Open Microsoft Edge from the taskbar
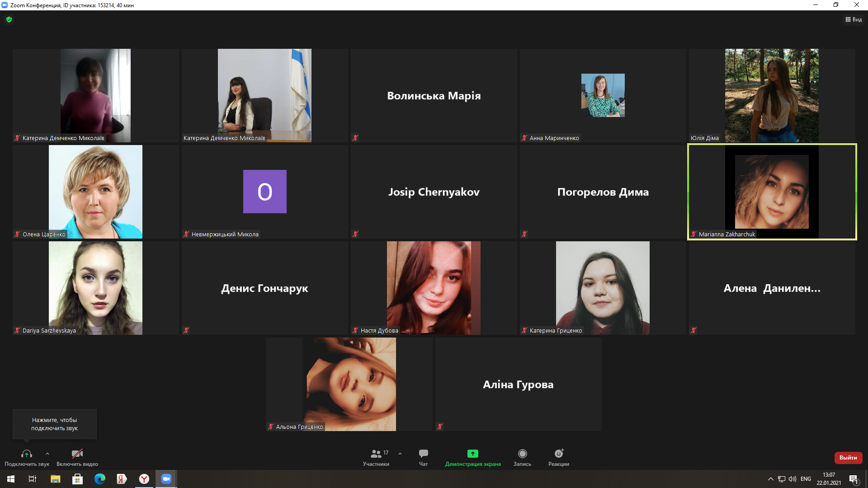Screen dimensions: 868x488 click(99, 479)
